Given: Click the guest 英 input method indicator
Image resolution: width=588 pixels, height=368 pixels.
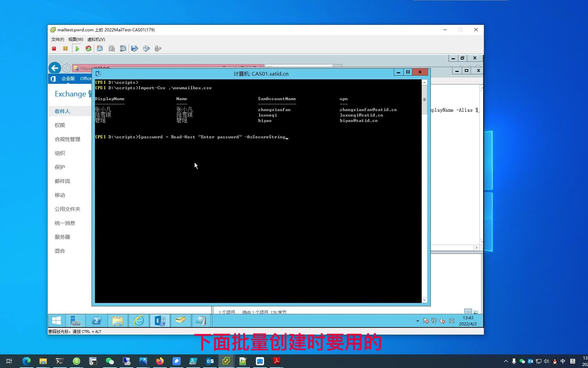Looking at the screenshot, I should (452, 321).
